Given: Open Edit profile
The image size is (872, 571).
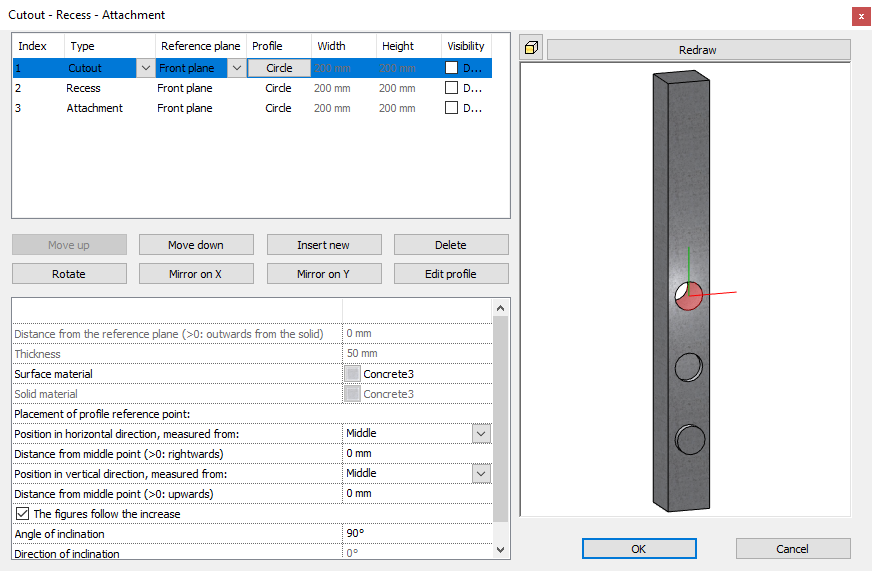Looking at the screenshot, I should (x=450, y=274).
